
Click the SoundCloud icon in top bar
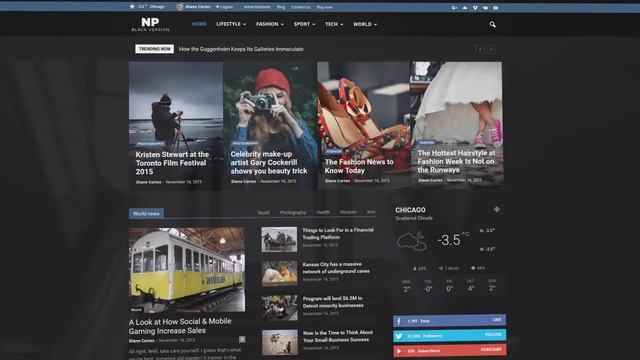point(465,7)
